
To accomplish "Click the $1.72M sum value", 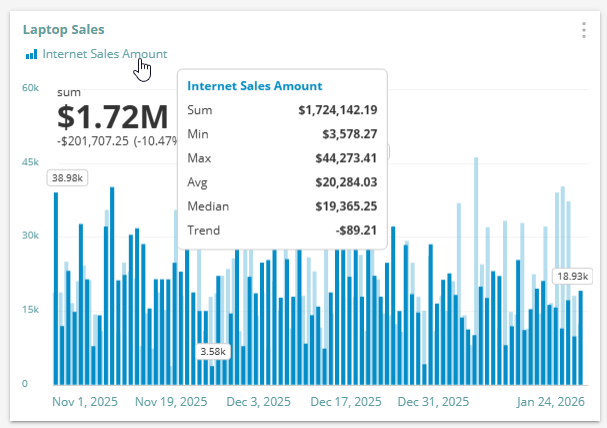I will (111, 116).
